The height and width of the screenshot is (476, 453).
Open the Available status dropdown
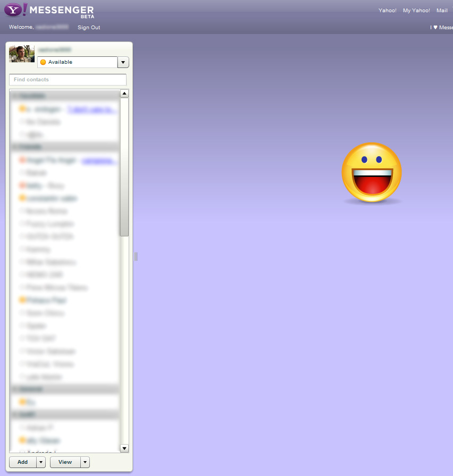123,62
